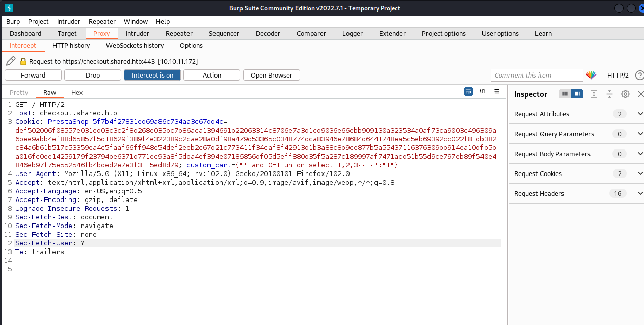This screenshot has width=644, height=325.
Task: Open the rainbow highlight color picker
Action: tap(591, 75)
